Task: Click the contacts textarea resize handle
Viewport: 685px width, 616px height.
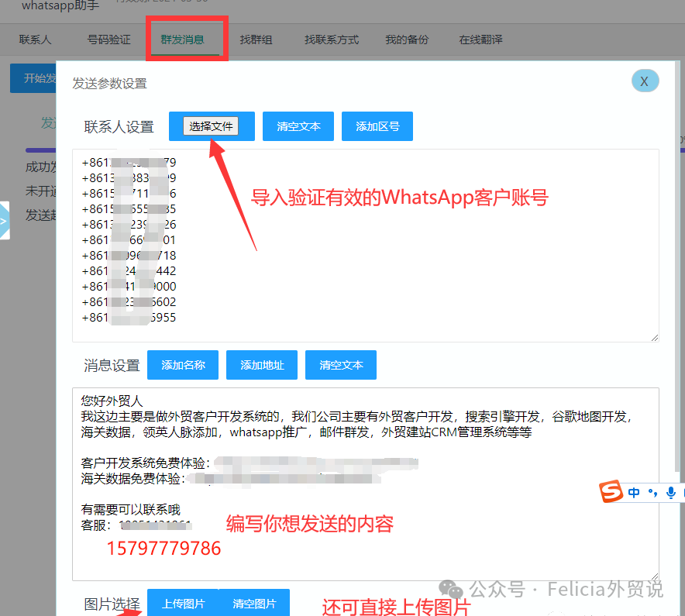Action: (x=655, y=337)
